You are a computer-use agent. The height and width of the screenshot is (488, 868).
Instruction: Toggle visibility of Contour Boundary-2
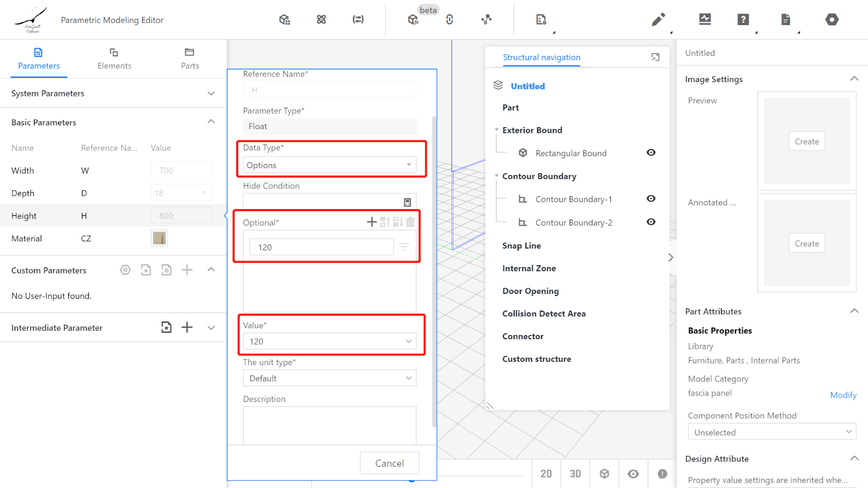coord(651,222)
